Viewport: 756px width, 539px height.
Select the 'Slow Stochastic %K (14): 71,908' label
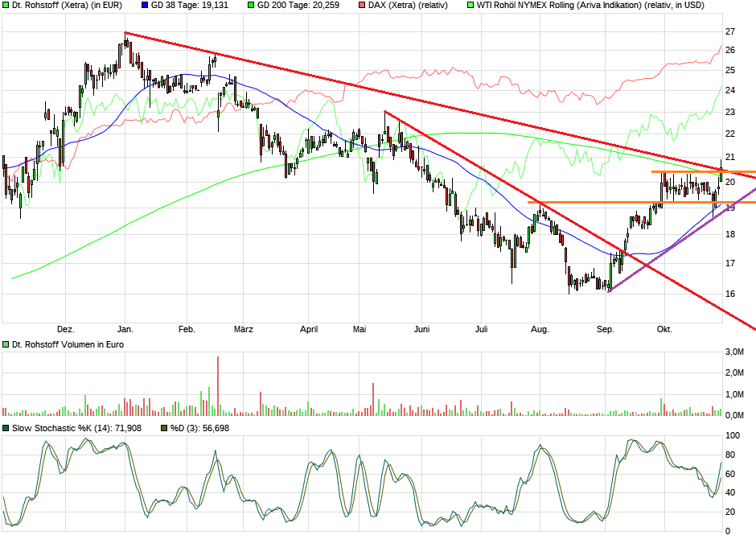(x=76, y=428)
